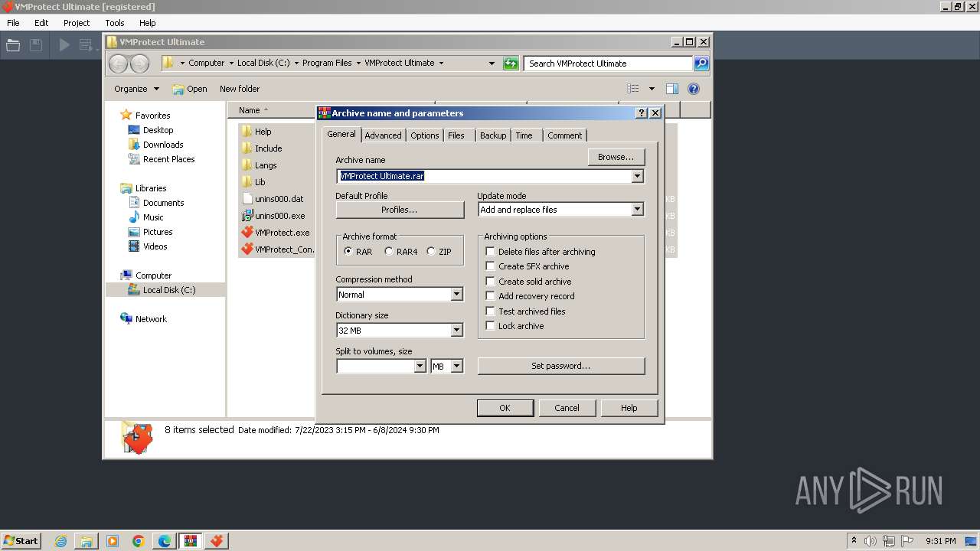
Task: Enable Lock archive option
Action: 491,326
